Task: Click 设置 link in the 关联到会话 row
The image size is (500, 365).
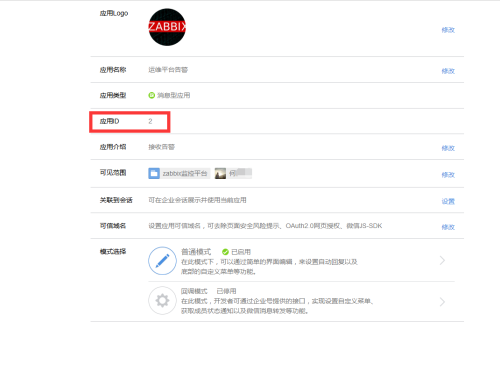Action: (x=448, y=201)
